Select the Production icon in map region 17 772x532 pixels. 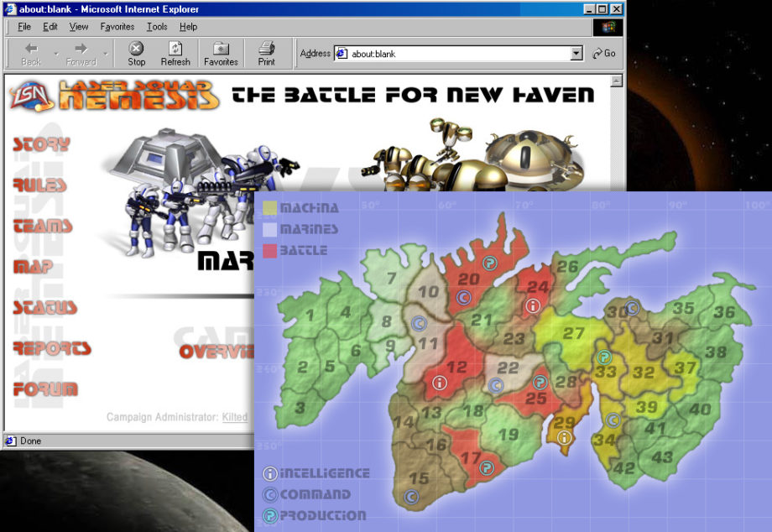(487, 467)
